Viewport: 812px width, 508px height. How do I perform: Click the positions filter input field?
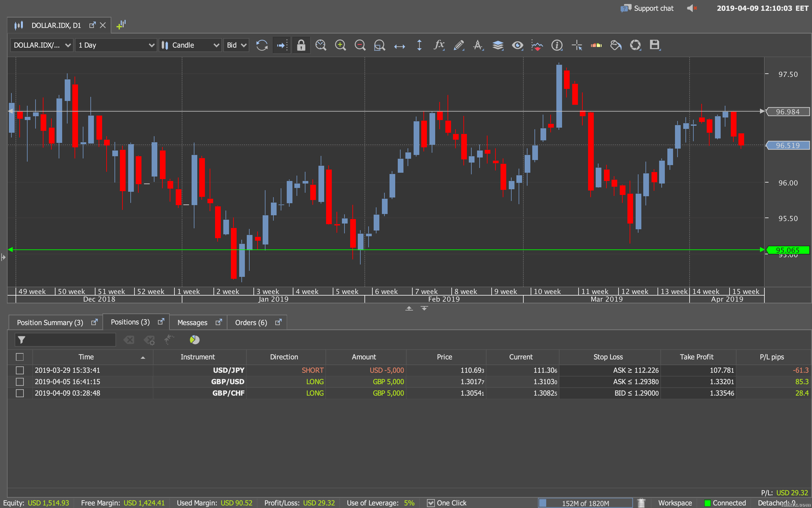coord(65,340)
